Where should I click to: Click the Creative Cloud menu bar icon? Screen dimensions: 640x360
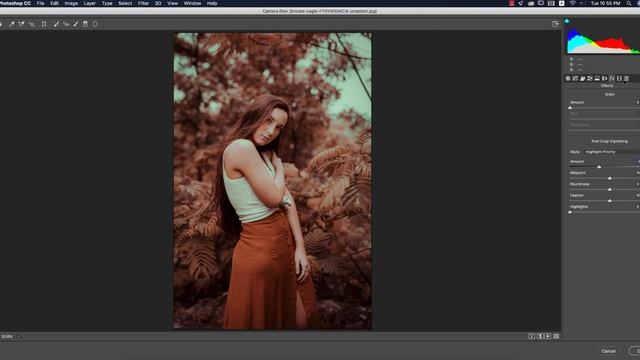coord(531,3)
